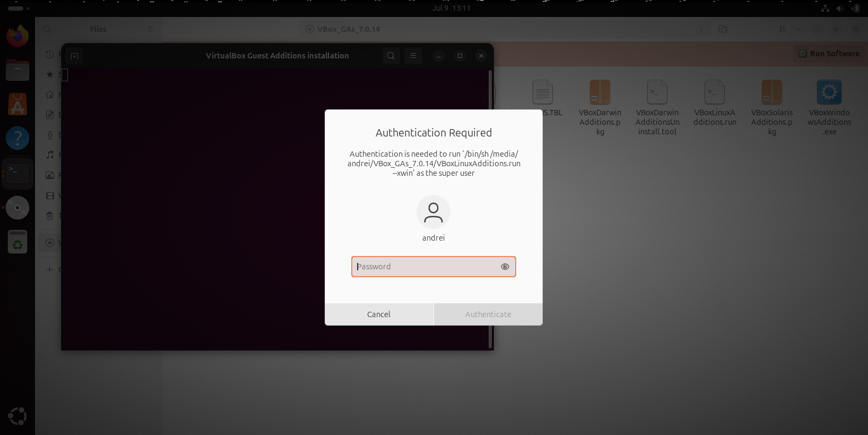Launch App Center from the dock

18,104
